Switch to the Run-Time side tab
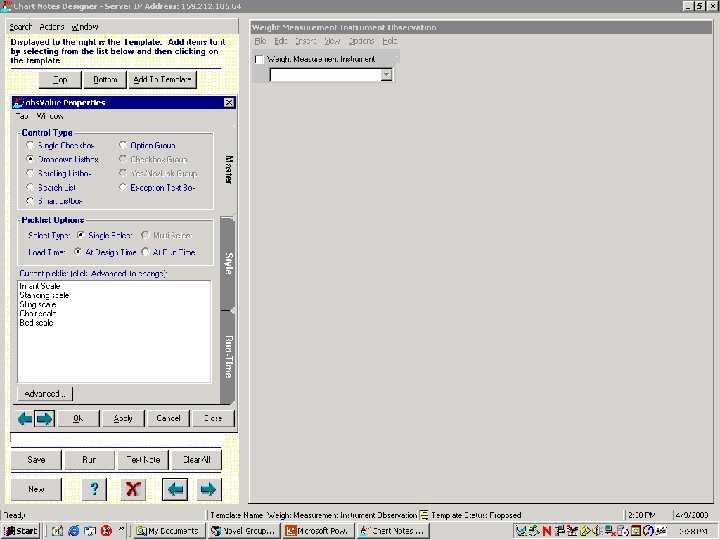 pyautogui.click(x=228, y=357)
